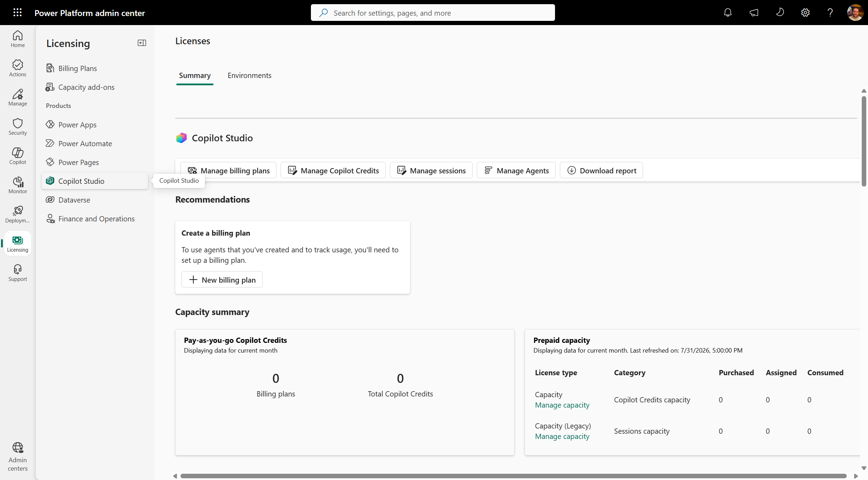Open the user account avatar
Screen dimensions: 868x480
click(855, 13)
